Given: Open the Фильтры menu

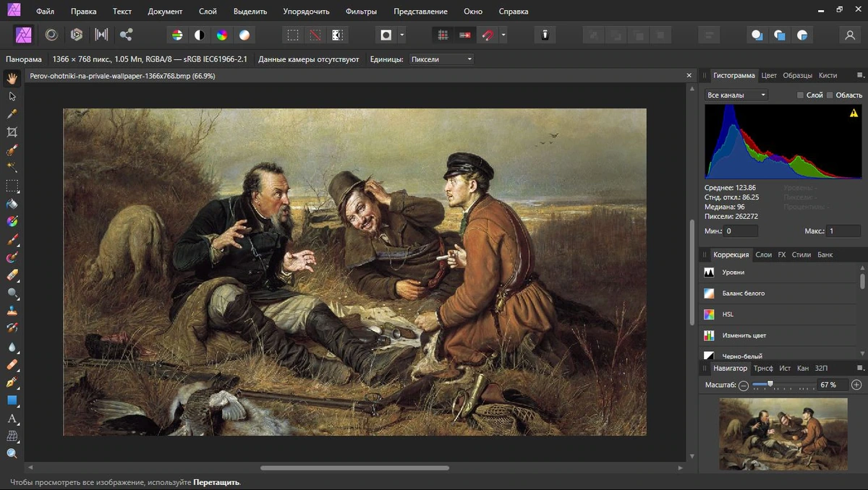Looking at the screenshot, I should [361, 12].
